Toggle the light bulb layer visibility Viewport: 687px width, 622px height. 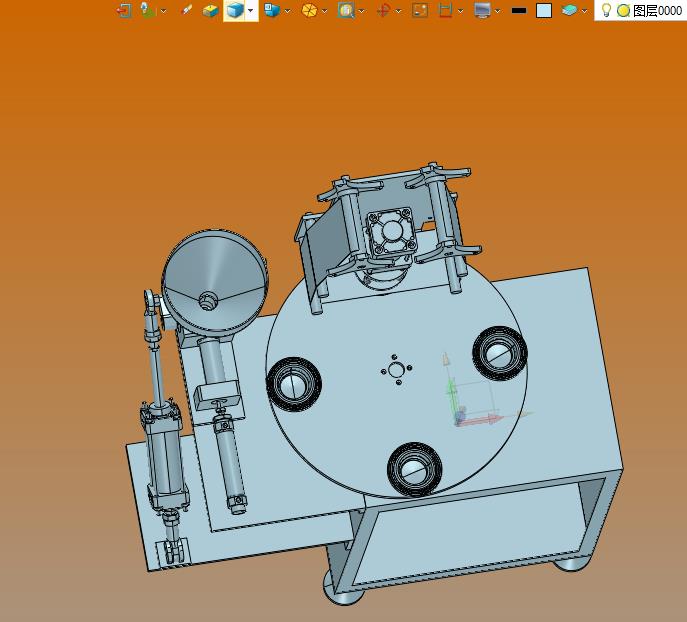[x=606, y=10]
